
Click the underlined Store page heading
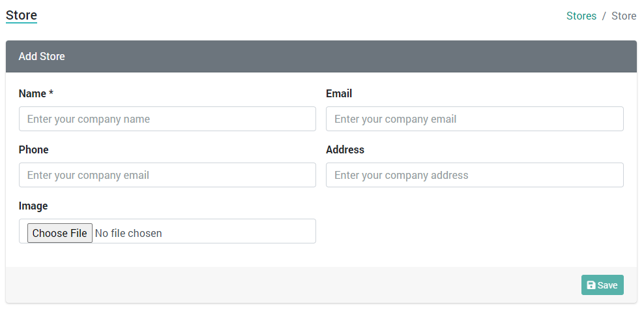click(x=22, y=16)
